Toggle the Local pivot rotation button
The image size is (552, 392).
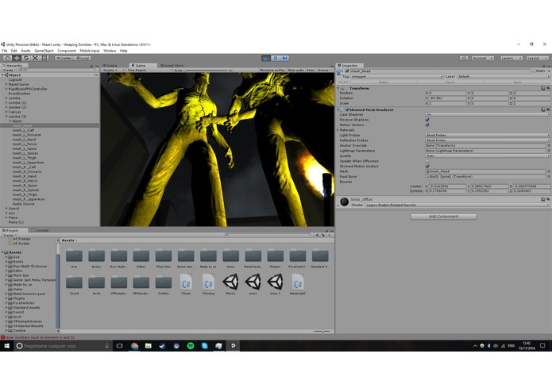83,58
